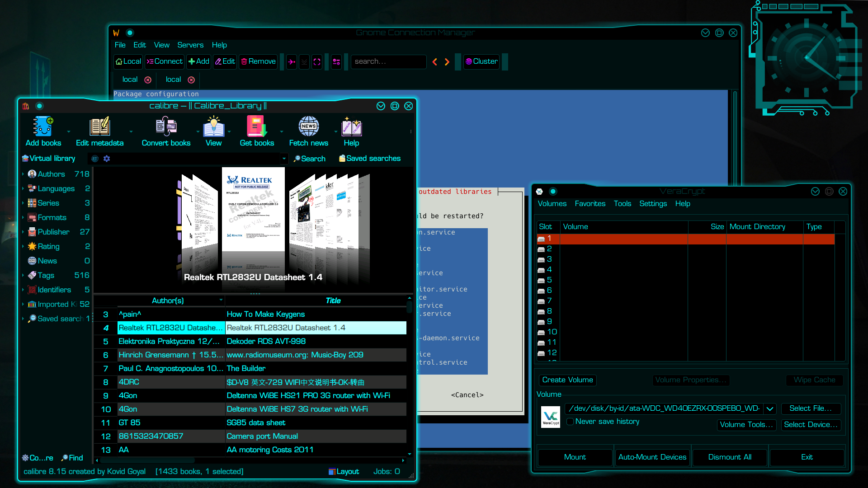The height and width of the screenshot is (488, 868).
Task: Open the Servers menu
Action: (x=190, y=45)
